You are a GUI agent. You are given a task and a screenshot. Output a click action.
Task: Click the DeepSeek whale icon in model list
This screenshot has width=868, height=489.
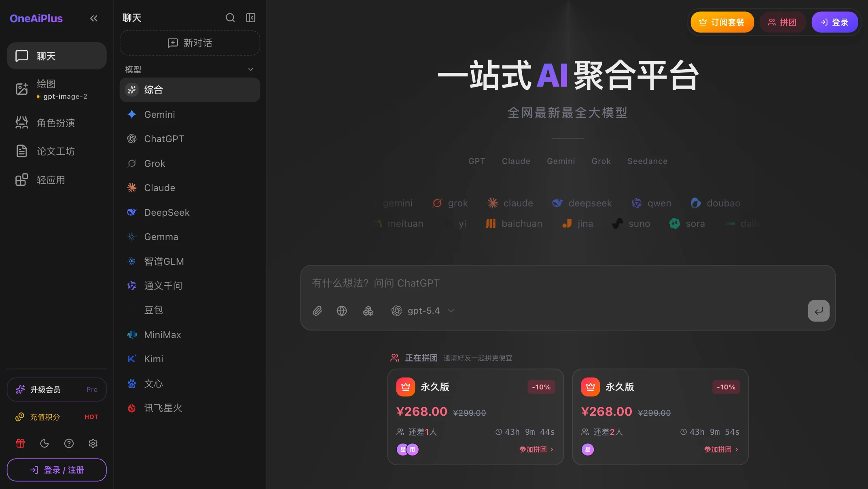coord(132,213)
